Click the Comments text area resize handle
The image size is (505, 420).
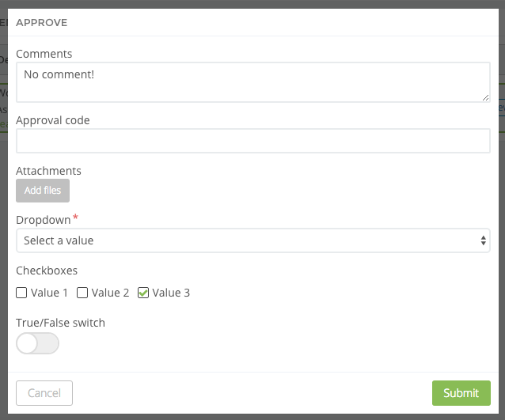[x=486, y=97]
